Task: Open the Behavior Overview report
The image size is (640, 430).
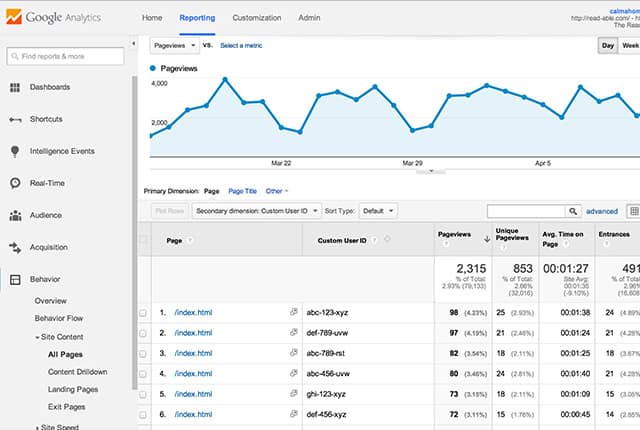Action: [51, 301]
